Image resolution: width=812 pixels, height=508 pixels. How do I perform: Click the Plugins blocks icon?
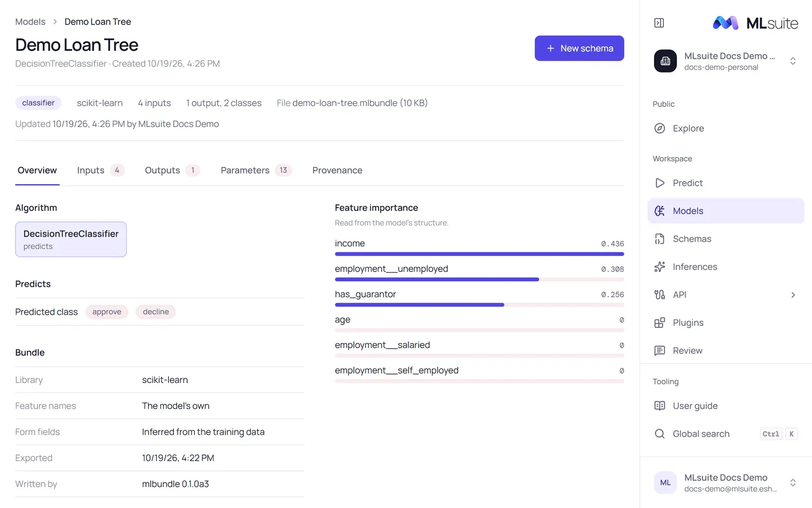click(x=660, y=323)
